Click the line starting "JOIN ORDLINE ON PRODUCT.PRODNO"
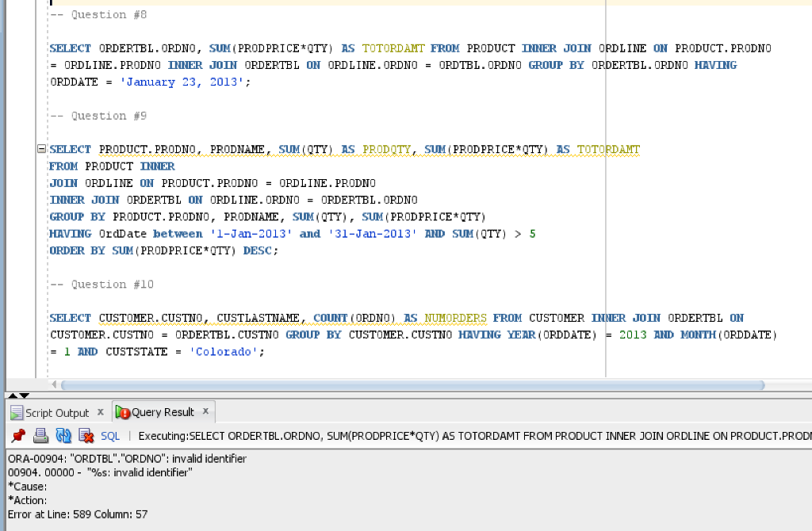The width and height of the screenshot is (812, 531). pyautogui.click(x=213, y=183)
